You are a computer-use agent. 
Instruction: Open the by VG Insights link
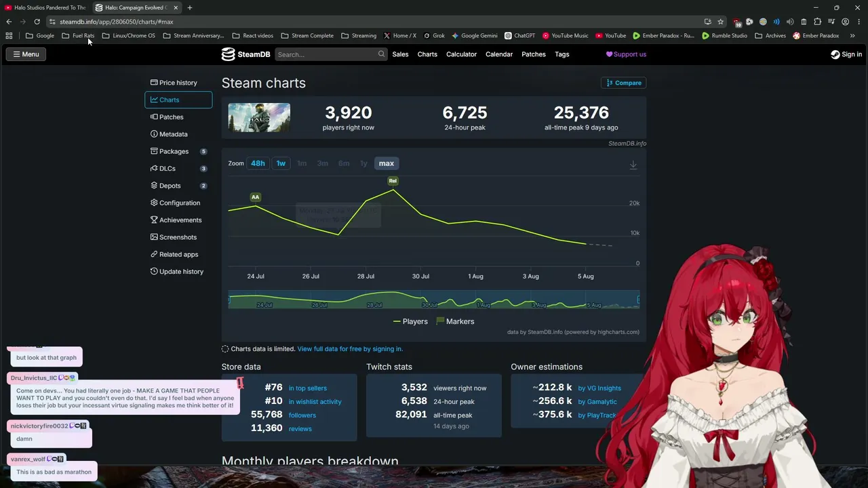(599, 388)
